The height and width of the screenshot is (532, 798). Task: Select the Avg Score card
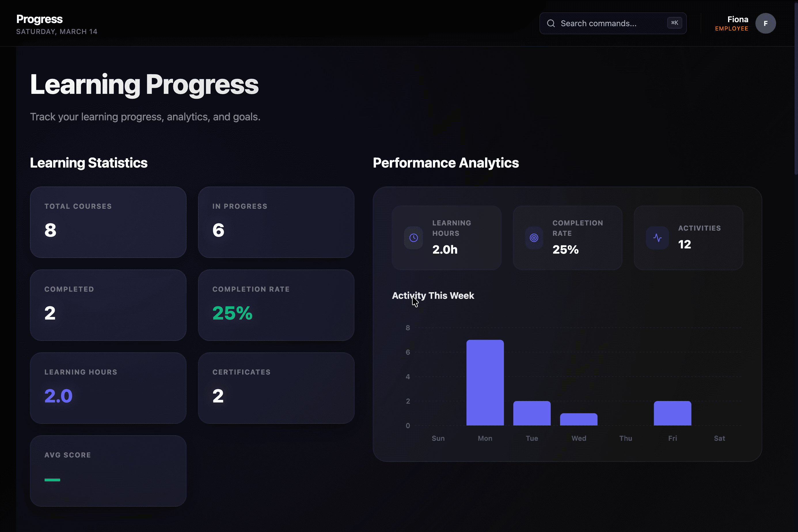(x=108, y=471)
